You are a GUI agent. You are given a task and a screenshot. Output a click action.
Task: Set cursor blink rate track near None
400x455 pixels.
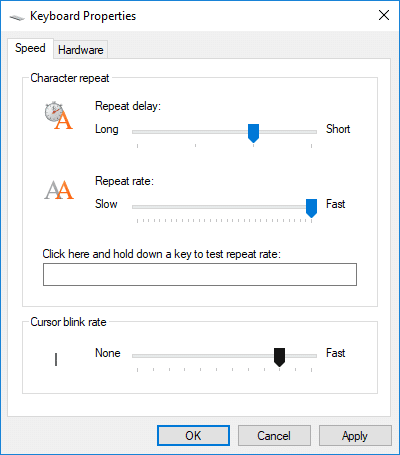tap(137, 356)
